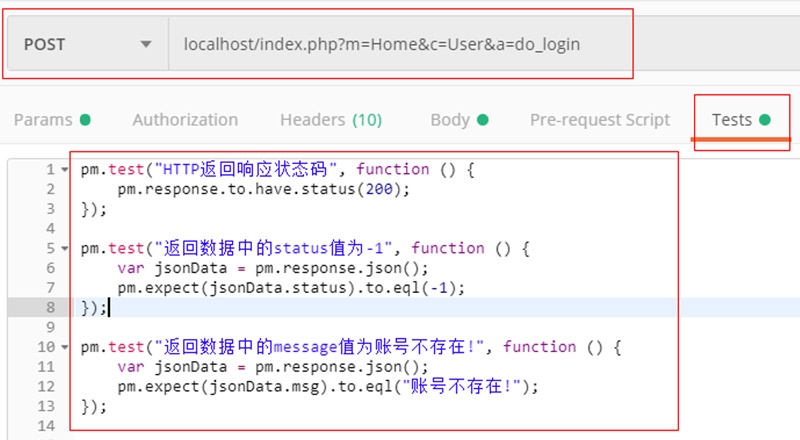Fold the status test at line 5
800x440 pixels.
pos(65,248)
